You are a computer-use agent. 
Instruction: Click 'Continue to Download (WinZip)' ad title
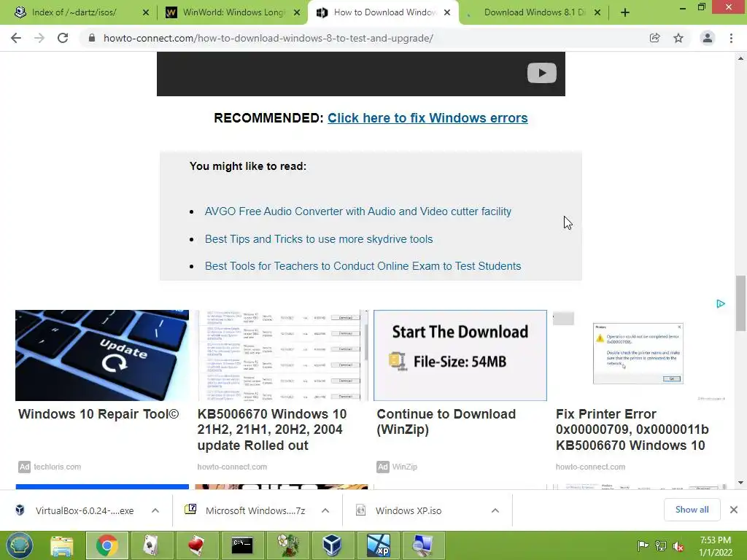coord(446,422)
